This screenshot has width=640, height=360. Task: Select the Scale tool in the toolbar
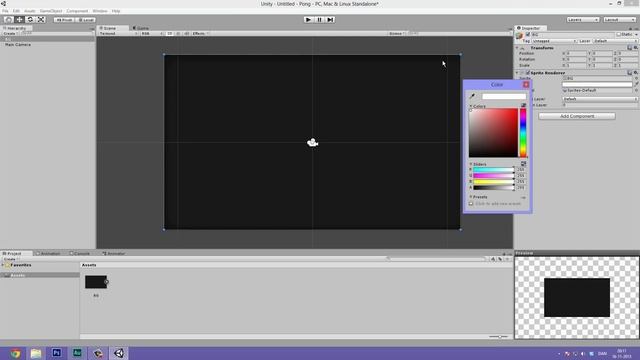point(41,20)
